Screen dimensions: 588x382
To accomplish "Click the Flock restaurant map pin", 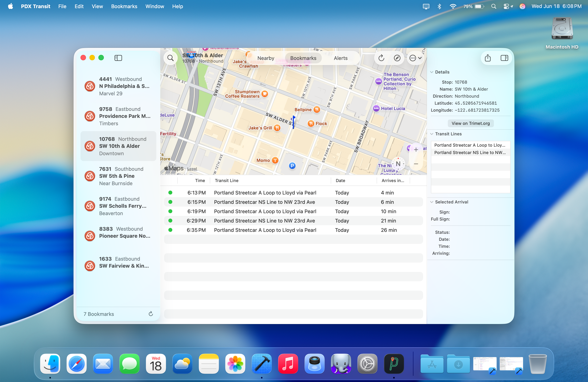I will [311, 124].
